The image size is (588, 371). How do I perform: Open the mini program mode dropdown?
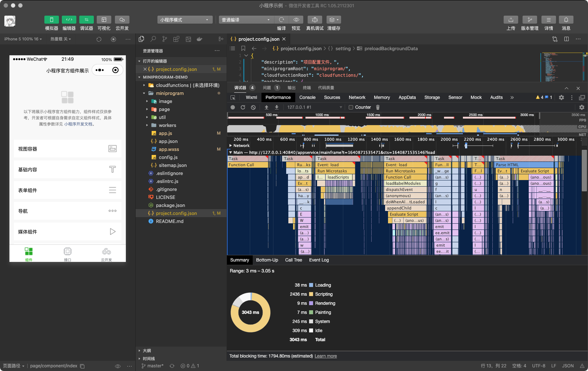pyautogui.click(x=184, y=20)
